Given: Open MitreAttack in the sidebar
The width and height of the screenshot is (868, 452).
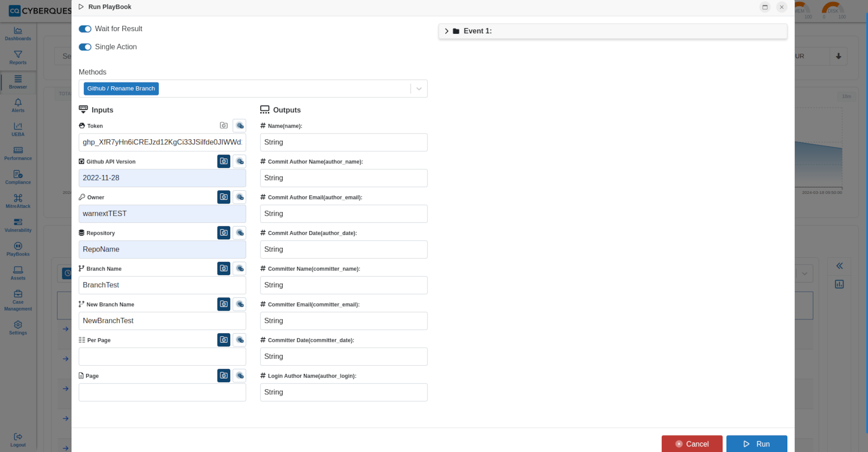Looking at the screenshot, I should pyautogui.click(x=18, y=202).
